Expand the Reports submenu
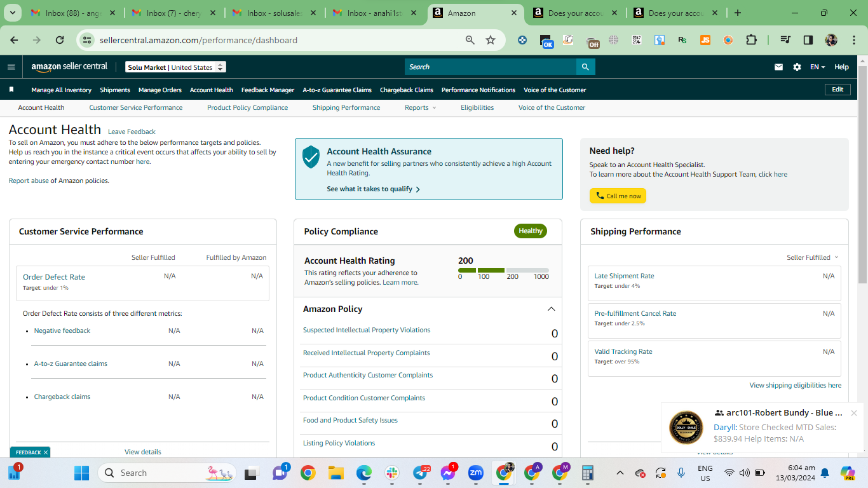 pyautogui.click(x=421, y=107)
